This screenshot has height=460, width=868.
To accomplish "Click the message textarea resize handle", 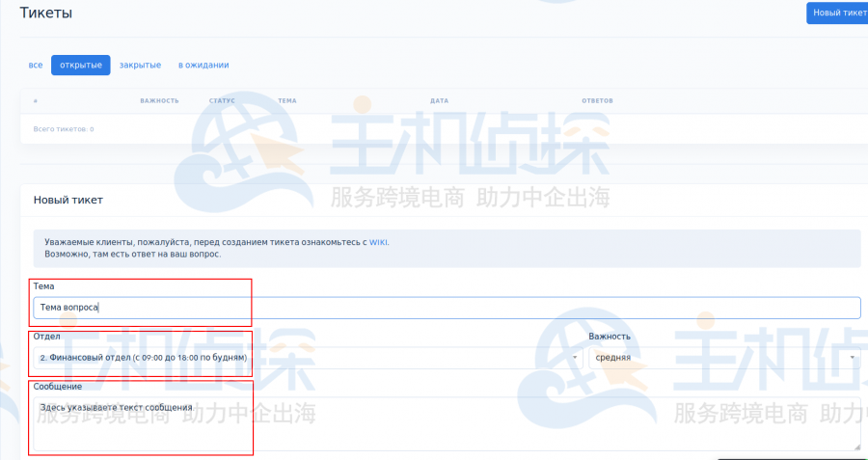I will [x=856, y=446].
